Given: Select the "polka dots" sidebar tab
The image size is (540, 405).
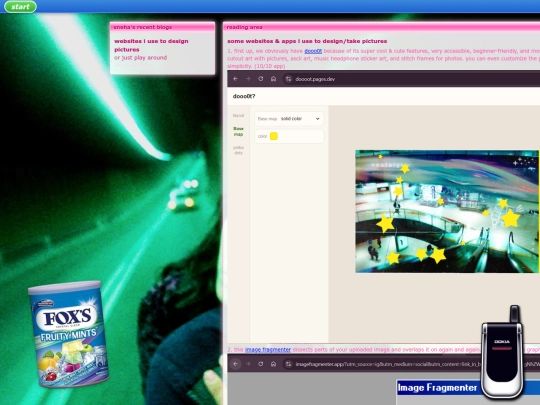Looking at the screenshot, I should tap(238, 150).
